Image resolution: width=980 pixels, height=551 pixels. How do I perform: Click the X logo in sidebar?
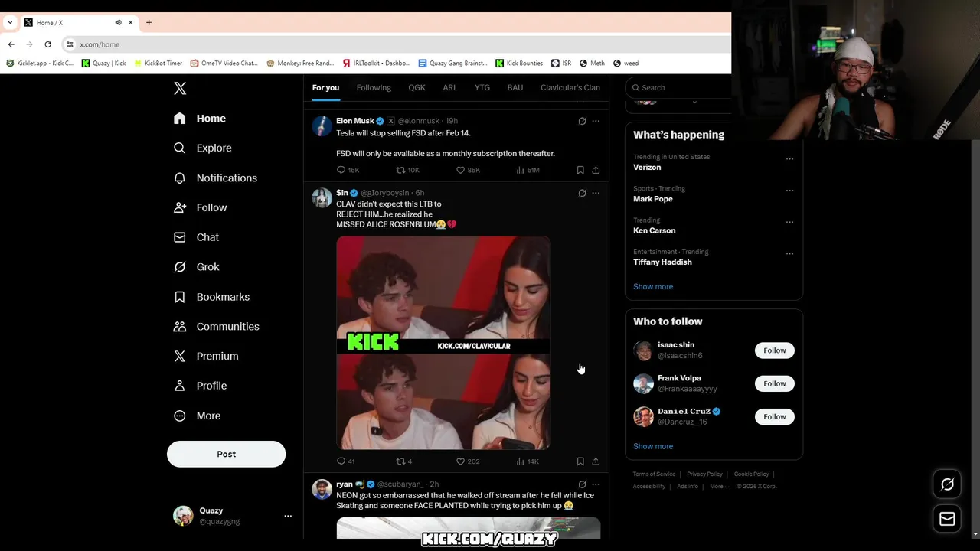click(x=180, y=88)
